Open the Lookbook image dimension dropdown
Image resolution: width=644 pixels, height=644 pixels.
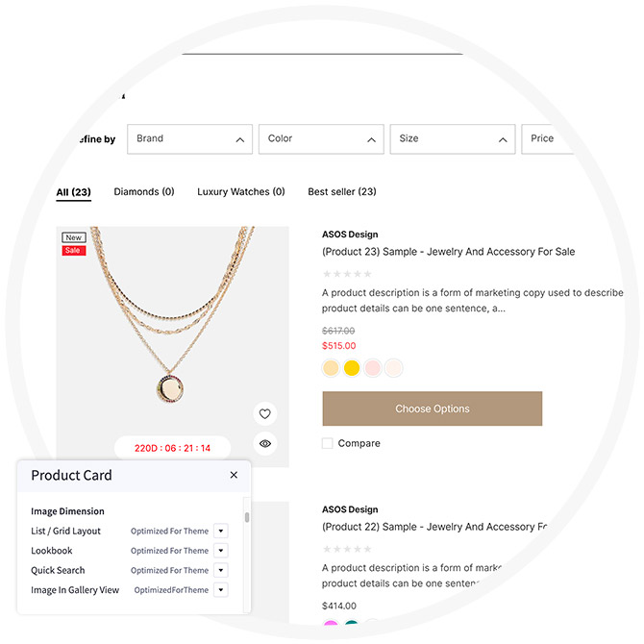[x=220, y=551]
